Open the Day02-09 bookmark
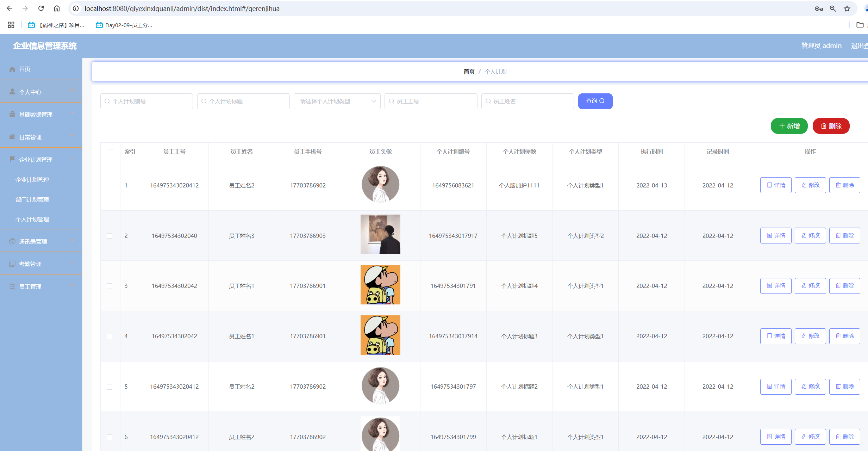 (124, 25)
